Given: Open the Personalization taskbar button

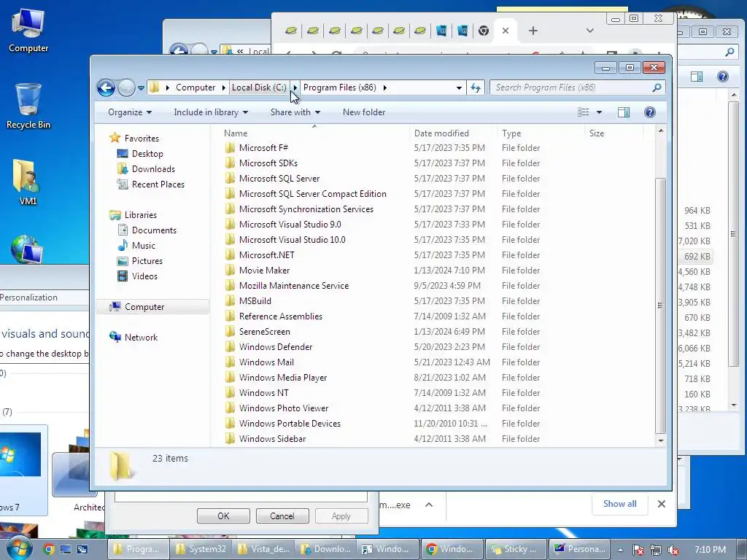Looking at the screenshot, I should click(580, 550).
